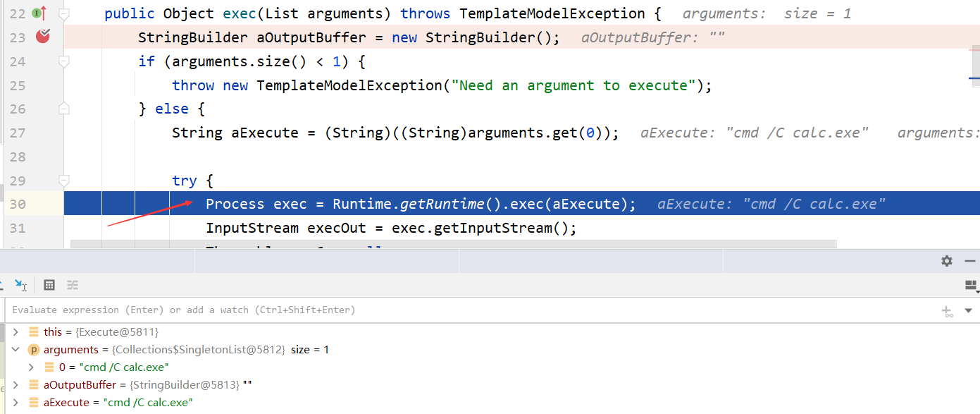This screenshot has width=980, height=414.
Task: Click 'exec' method name on line 22
Action: (x=240, y=13)
